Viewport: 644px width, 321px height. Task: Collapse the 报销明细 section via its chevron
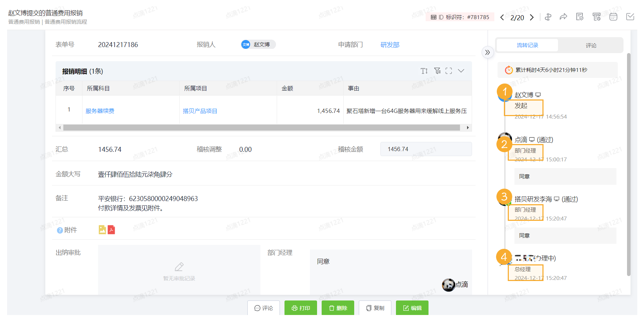coord(461,71)
